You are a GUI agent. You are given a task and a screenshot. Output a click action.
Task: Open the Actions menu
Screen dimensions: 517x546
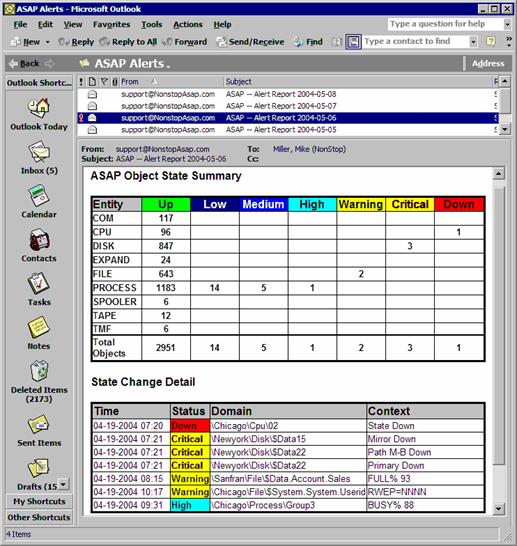click(x=188, y=24)
